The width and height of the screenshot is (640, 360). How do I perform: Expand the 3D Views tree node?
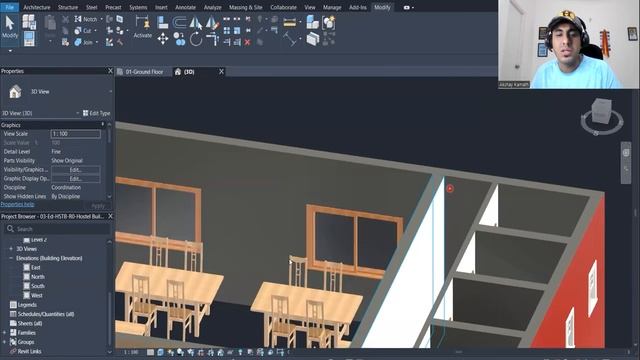(11, 249)
